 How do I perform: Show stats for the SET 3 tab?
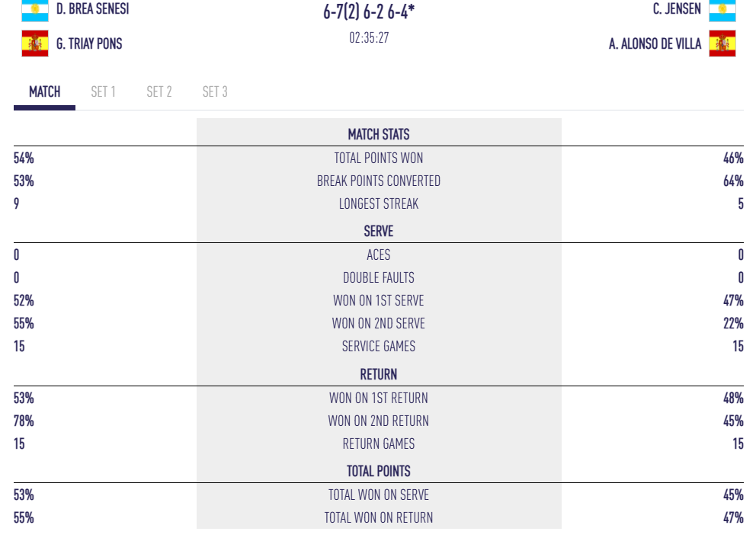214,92
